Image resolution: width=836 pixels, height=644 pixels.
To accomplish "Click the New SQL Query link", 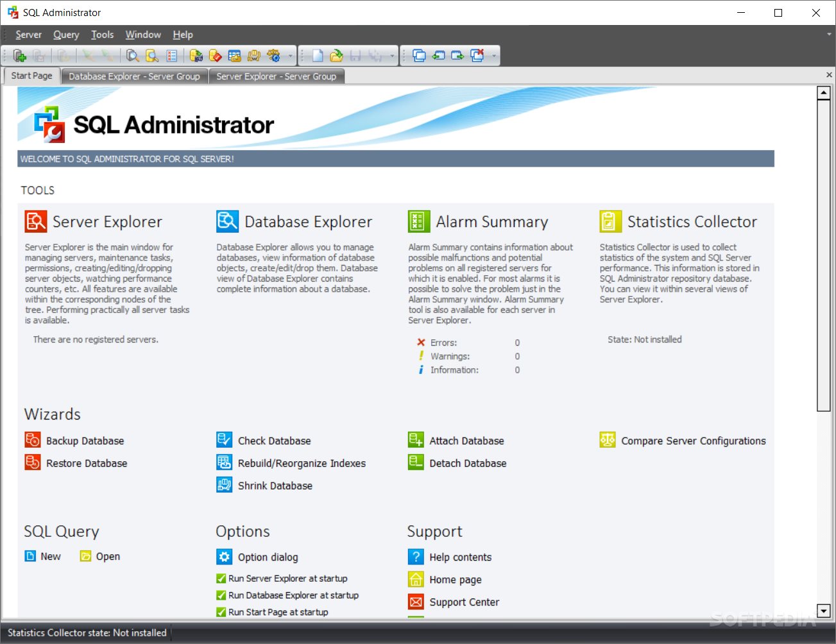I will (51, 556).
